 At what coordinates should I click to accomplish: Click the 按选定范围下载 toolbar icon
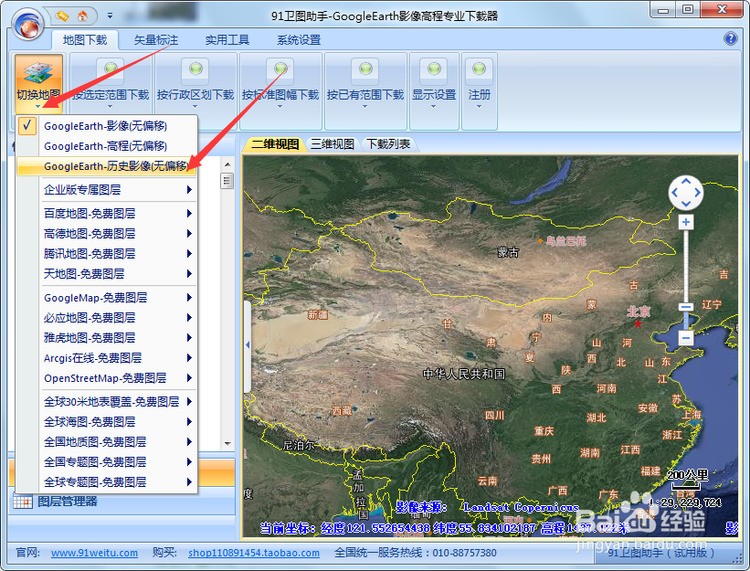(x=110, y=70)
